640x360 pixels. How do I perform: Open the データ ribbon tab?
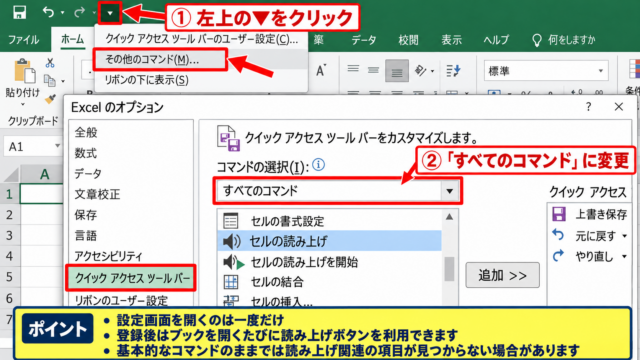(x=364, y=40)
